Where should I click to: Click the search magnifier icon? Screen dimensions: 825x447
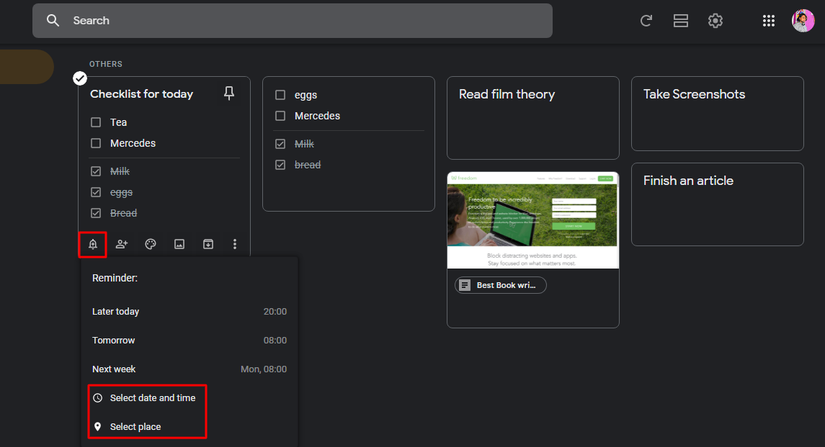(x=53, y=21)
